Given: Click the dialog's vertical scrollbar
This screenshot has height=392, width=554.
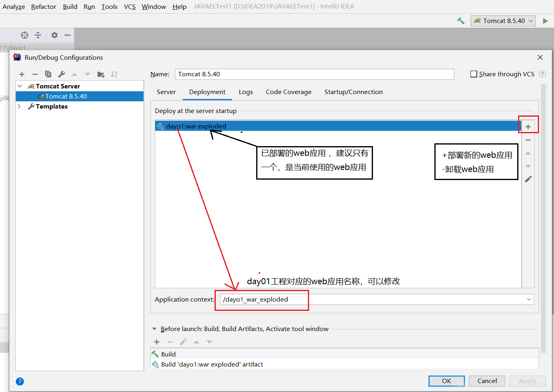Looking at the screenshot, I should coord(543,218).
